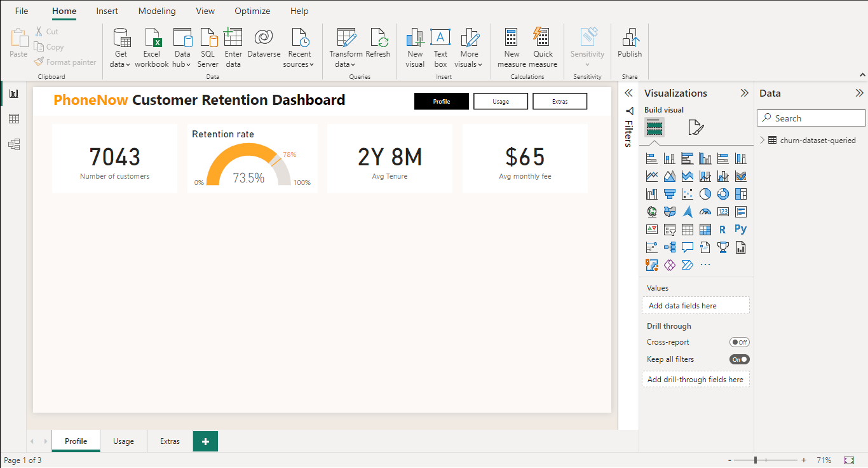Select the Decomposition tree visual
The image size is (868, 468).
[x=670, y=247]
